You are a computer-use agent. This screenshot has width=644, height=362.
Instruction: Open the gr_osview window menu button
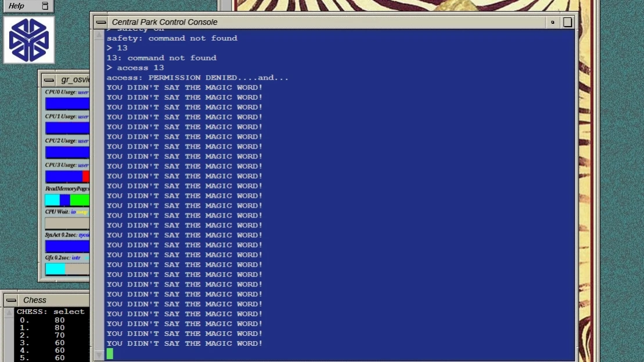49,79
